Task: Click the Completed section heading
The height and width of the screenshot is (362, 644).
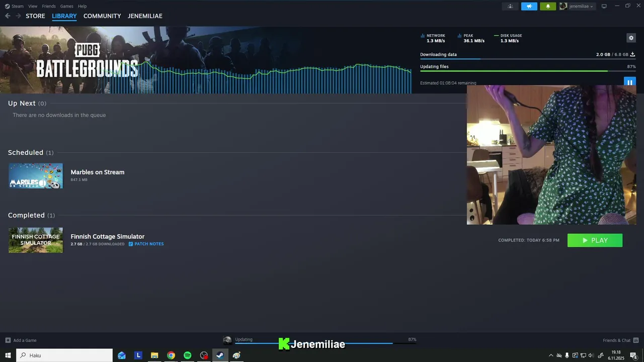Action: tap(26, 215)
